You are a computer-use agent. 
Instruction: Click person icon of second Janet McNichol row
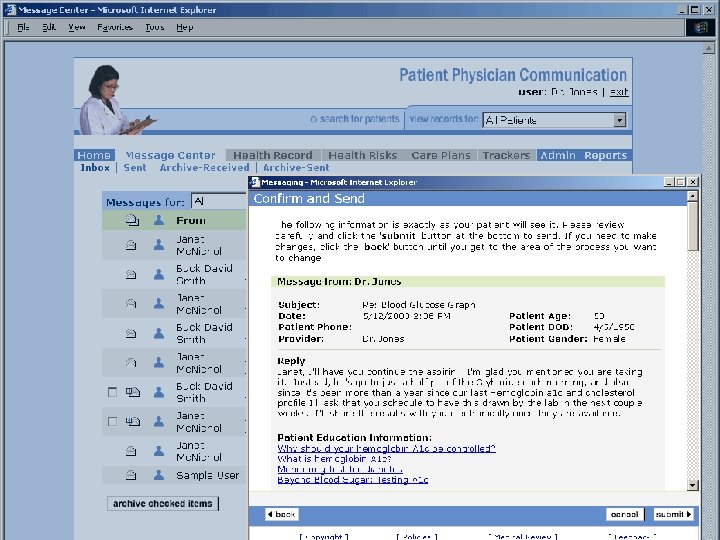point(159,304)
